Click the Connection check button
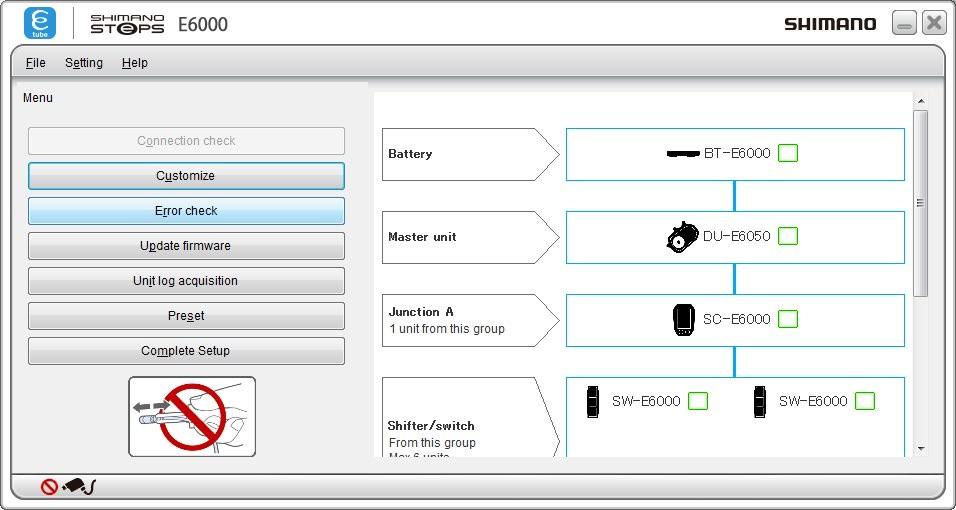The image size is (956, 510). tap(186, 141)
